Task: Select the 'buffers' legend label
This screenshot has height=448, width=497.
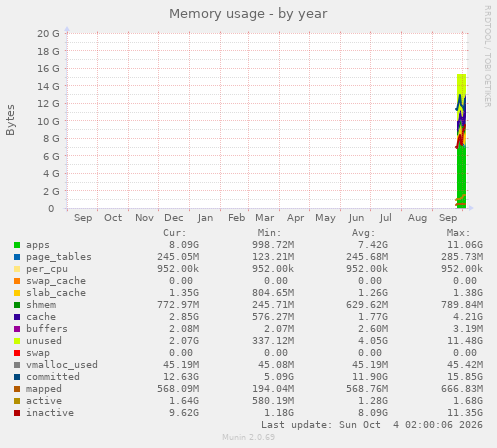Action: (x=47, y=329)
